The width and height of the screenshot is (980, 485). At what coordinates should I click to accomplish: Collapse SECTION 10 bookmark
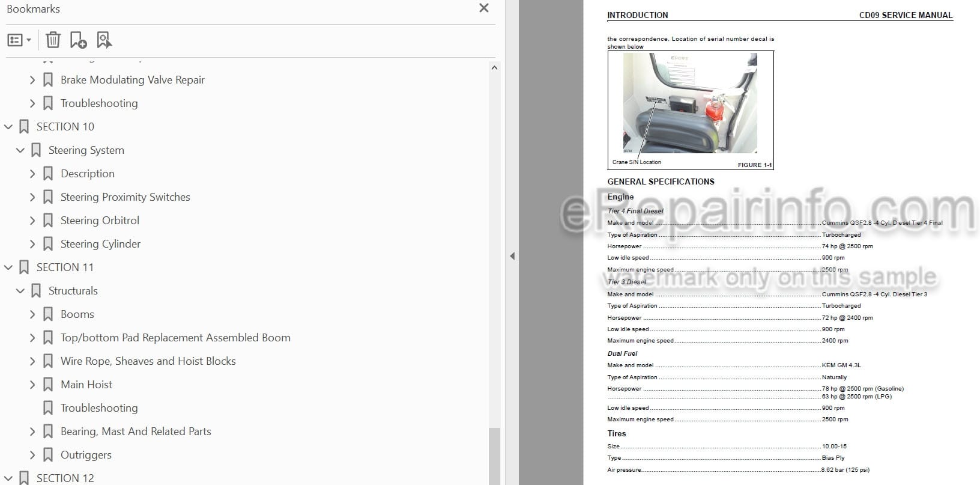(8, 127)
